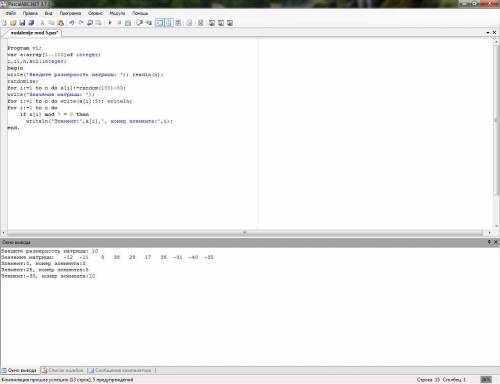The width and height of the screenshot is (500, 384).
Task: Toggle the second highlighted toolbar view button
Action: (x=169, y=23)
